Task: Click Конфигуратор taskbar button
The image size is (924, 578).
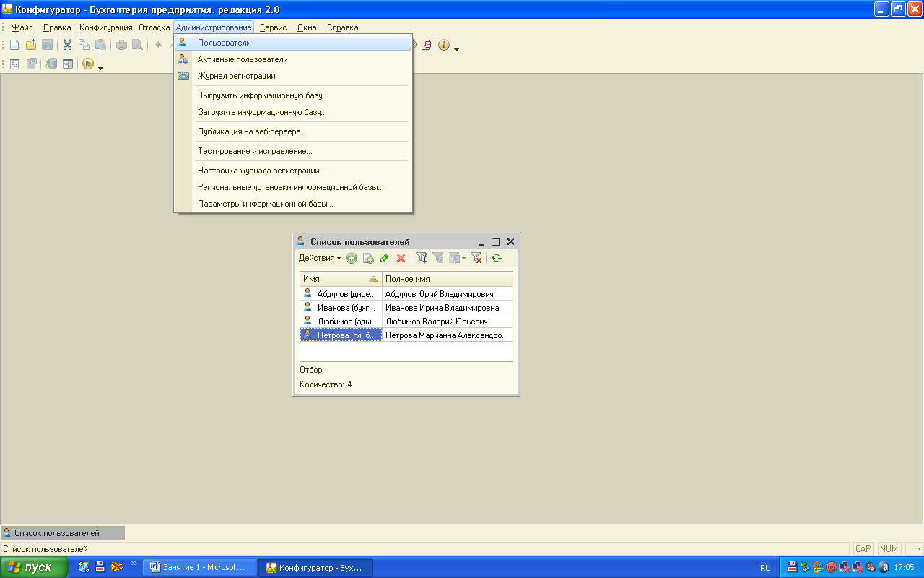Action: (x=317, y=567)
